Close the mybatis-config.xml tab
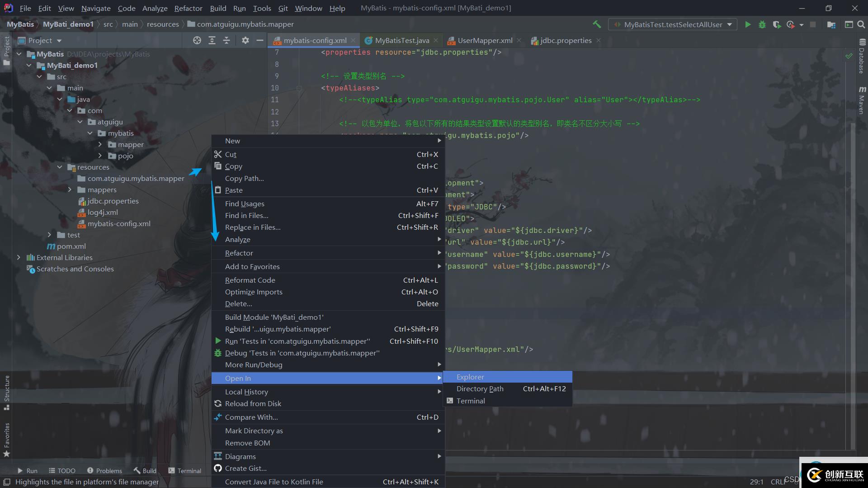Image resolution: width=868 pixels, height=488 pixels. 353,40
